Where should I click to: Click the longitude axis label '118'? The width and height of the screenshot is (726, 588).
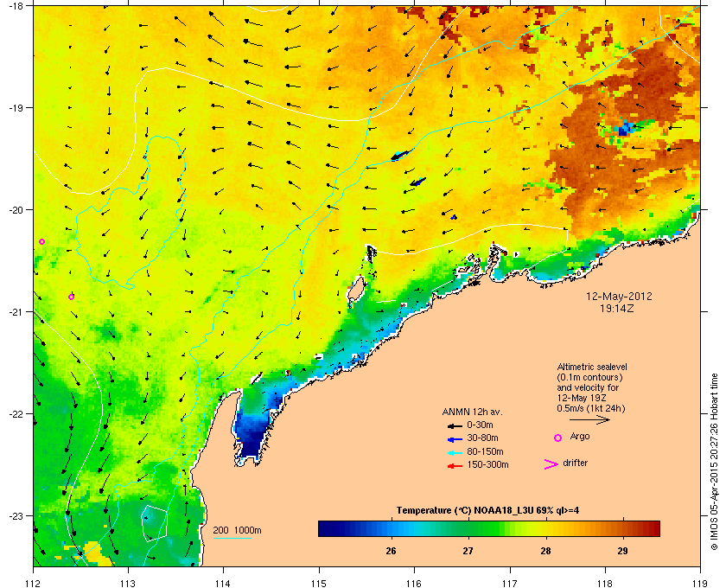coord(605,584)
